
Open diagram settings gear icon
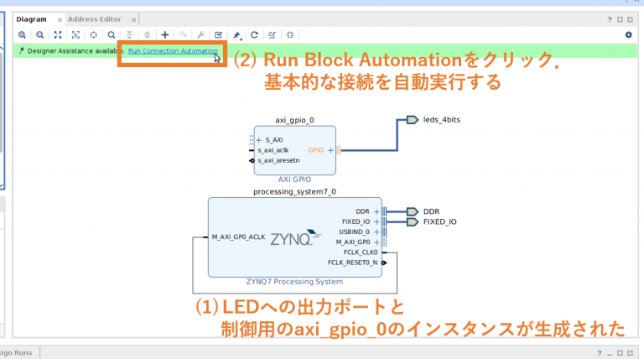click(628, 34)
